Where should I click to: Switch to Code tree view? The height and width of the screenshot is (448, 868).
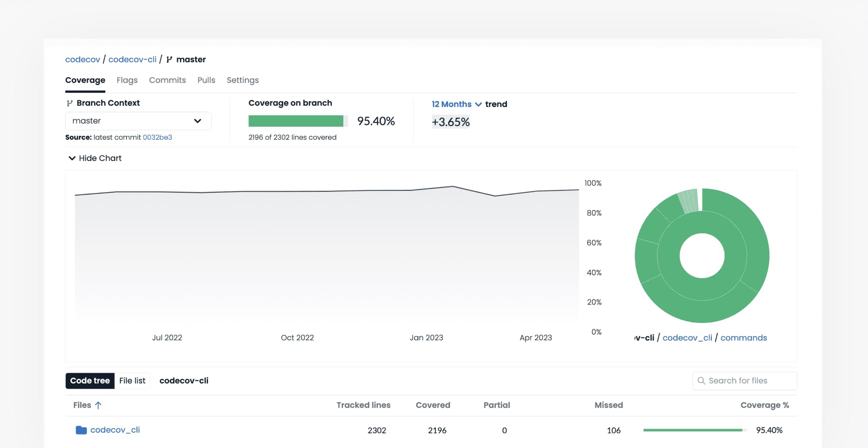[x=90, y=381]
